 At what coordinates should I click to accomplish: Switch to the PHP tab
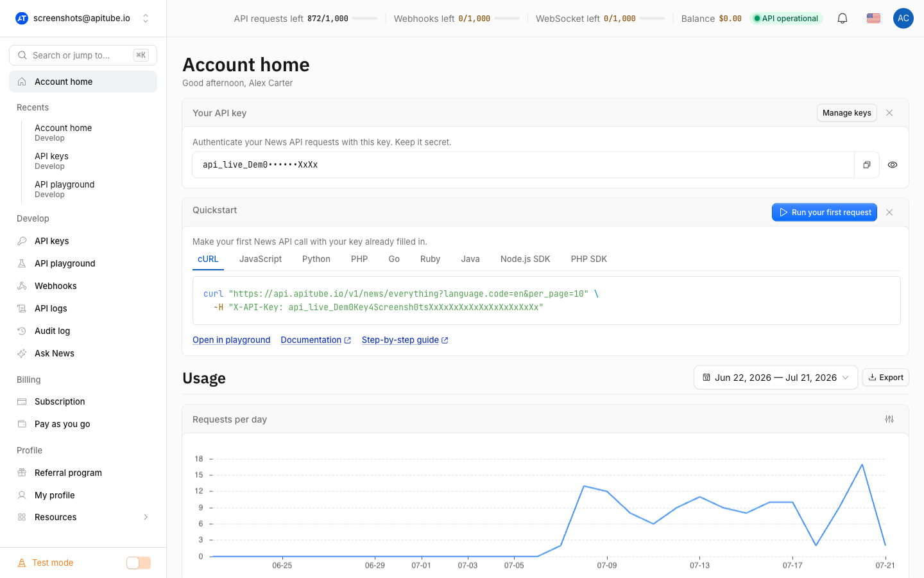pyautogui.click(x=359, y=259)
